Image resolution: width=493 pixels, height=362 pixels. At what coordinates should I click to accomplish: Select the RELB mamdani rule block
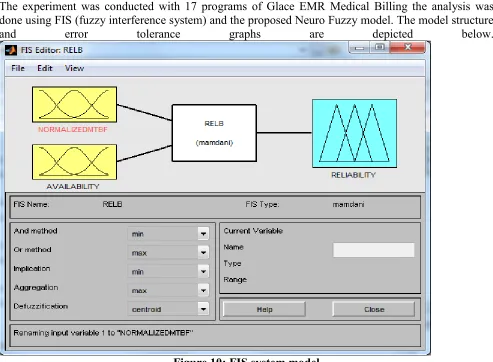(x=214, y=133)
